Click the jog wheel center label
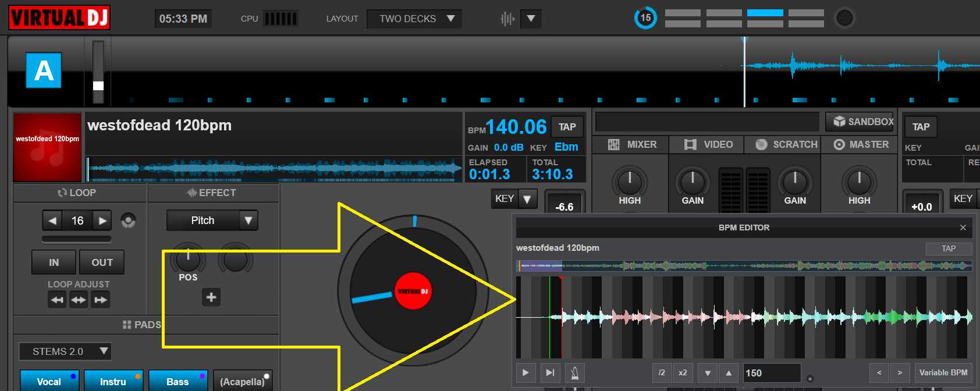The image size is (980, 391). point(413,291)
